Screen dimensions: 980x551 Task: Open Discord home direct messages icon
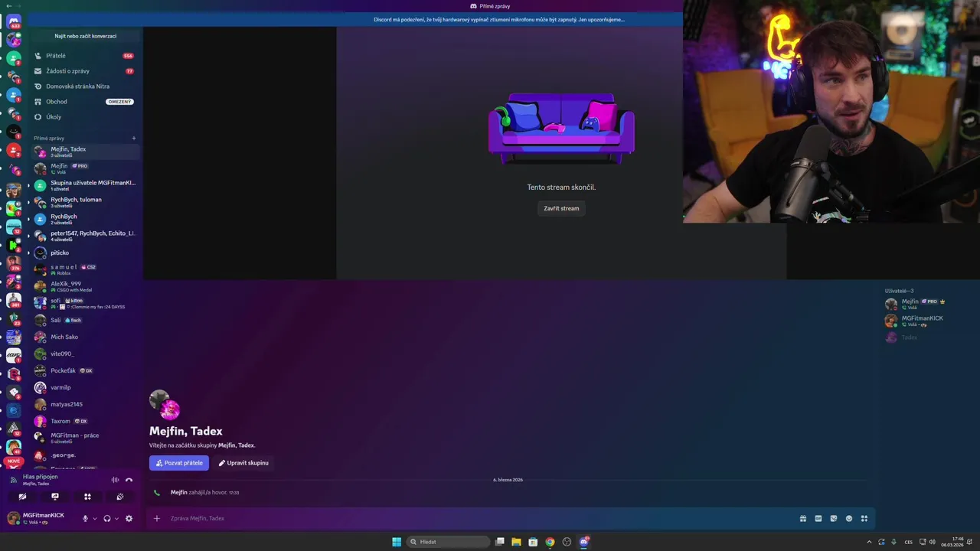14,22
